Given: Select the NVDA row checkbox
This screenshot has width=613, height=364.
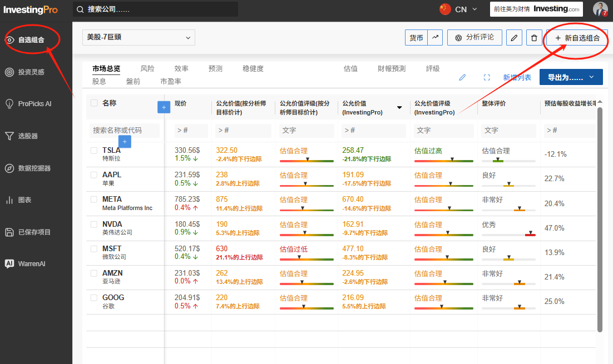Looking at the screenshot, I should tap(94, 224).
